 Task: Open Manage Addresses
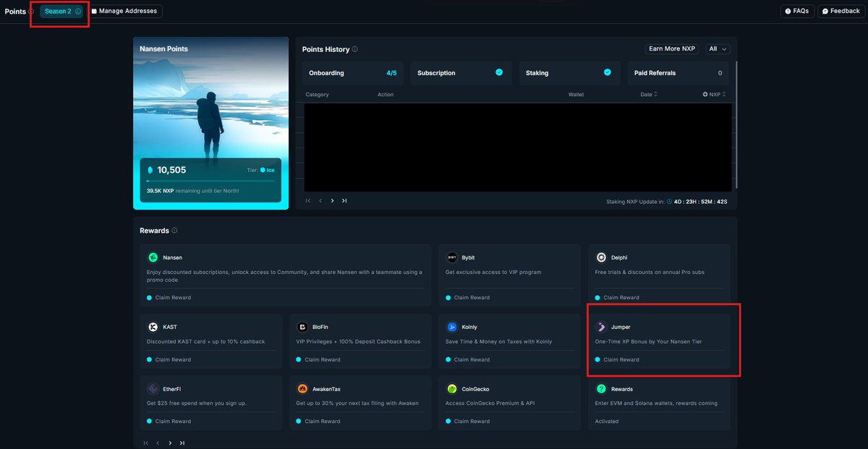pos(125,12)
